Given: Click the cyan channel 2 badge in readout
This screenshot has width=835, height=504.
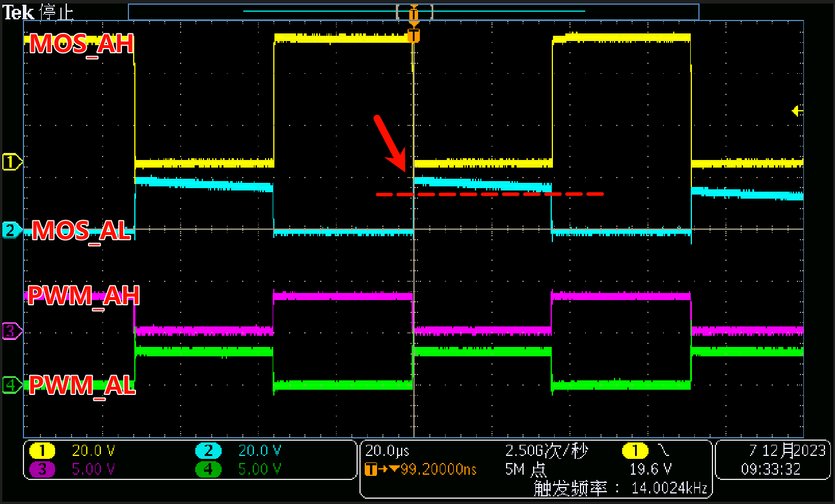Looking at the screenshot, I should [209, 451].
